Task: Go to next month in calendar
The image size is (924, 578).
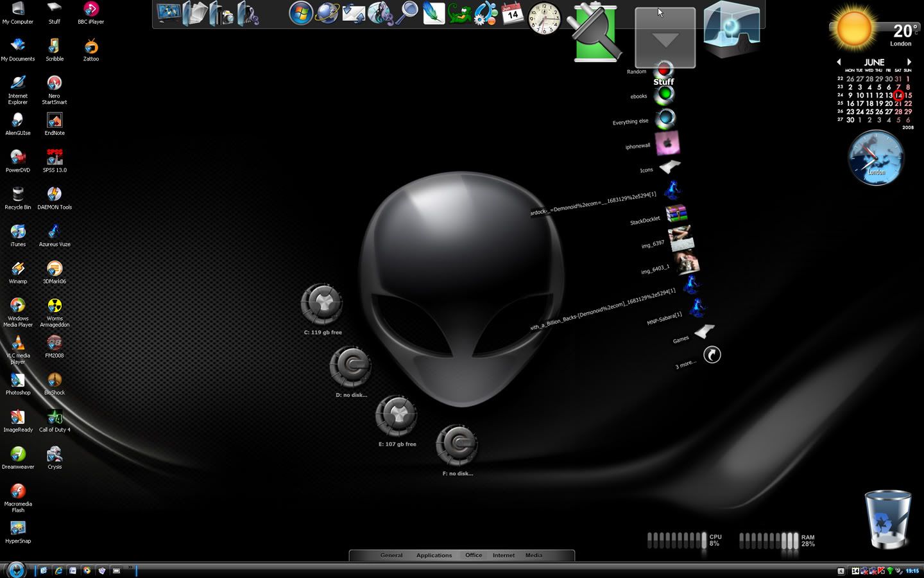Action: 909,62
